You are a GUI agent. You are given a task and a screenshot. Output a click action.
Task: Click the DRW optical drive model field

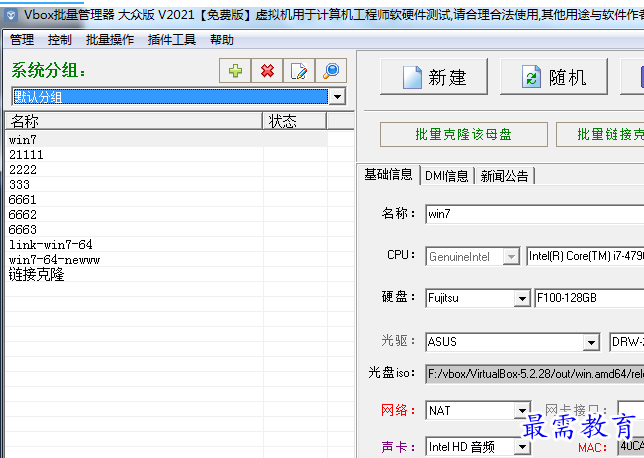coord(627,342)
